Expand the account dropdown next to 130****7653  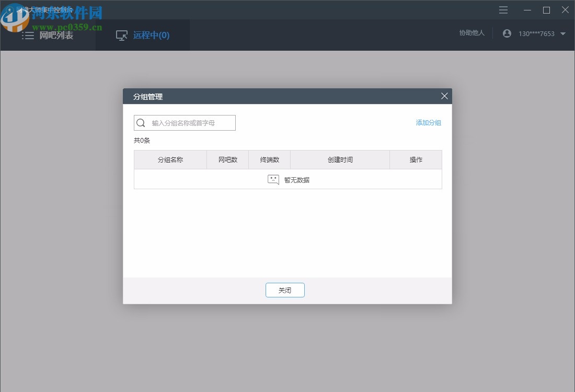[563, 33]
